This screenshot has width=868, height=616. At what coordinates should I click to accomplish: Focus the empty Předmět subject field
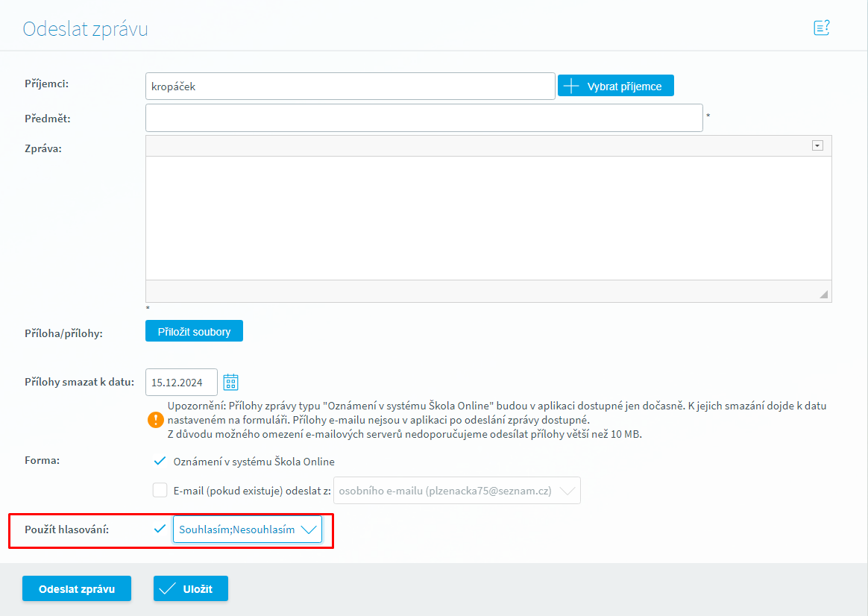tap(424, 118)
